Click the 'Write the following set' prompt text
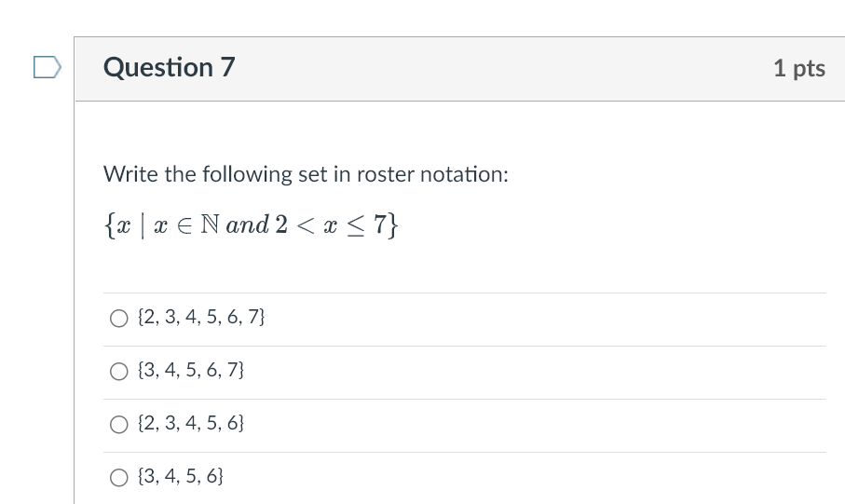The width and height of the screenshot is (845, 504). point(306,174)
